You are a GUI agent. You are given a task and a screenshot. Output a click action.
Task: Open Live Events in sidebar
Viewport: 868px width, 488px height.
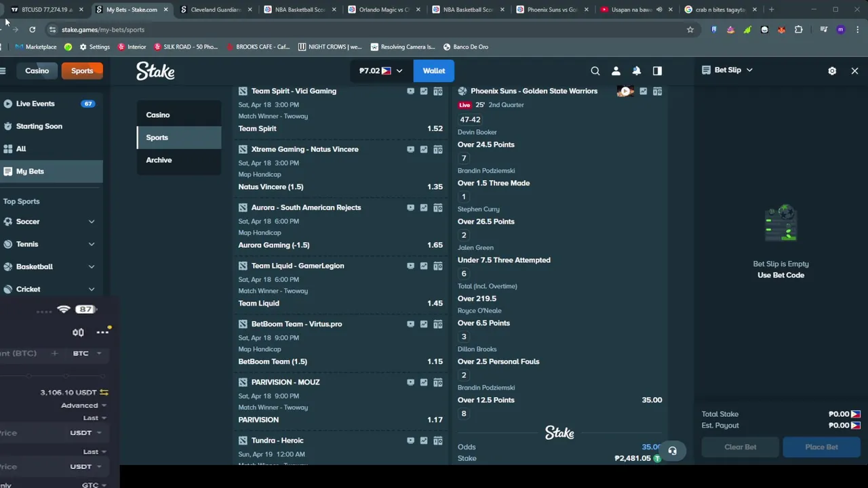[51, 104]
